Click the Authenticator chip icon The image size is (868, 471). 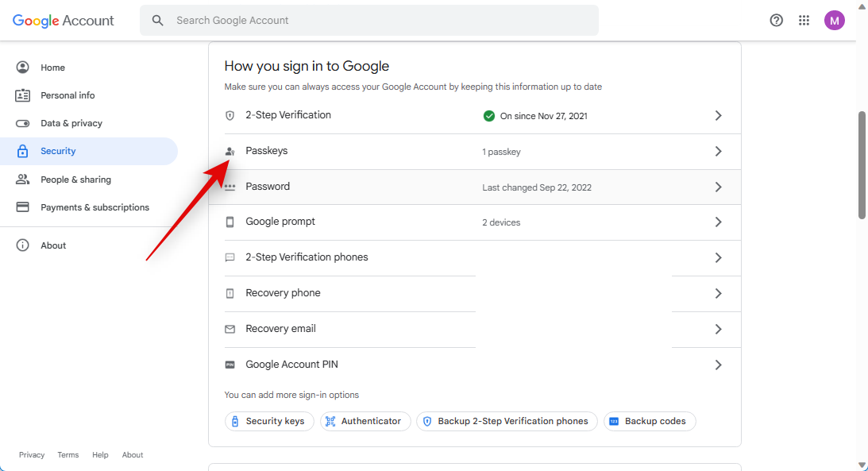point(330,421)
